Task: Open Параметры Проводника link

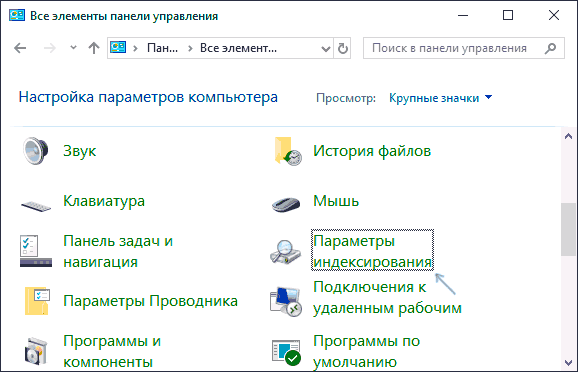Action: (150, 301)
